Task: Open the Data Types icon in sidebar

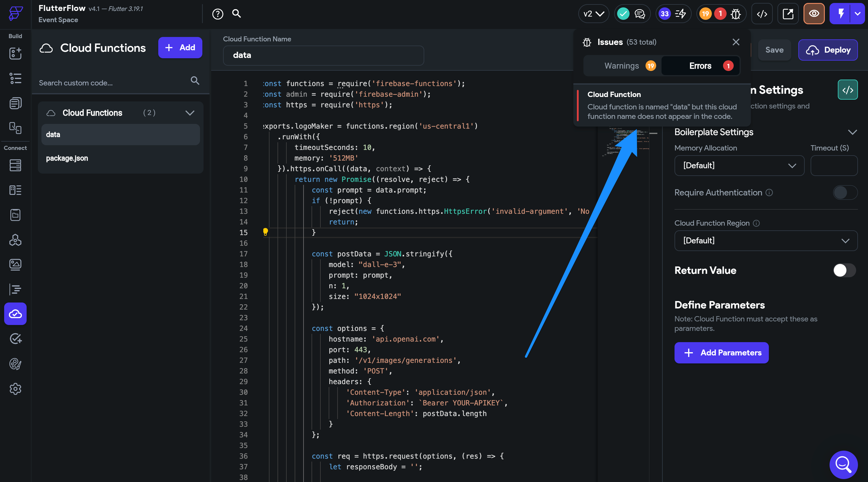Action: (15, 190)
